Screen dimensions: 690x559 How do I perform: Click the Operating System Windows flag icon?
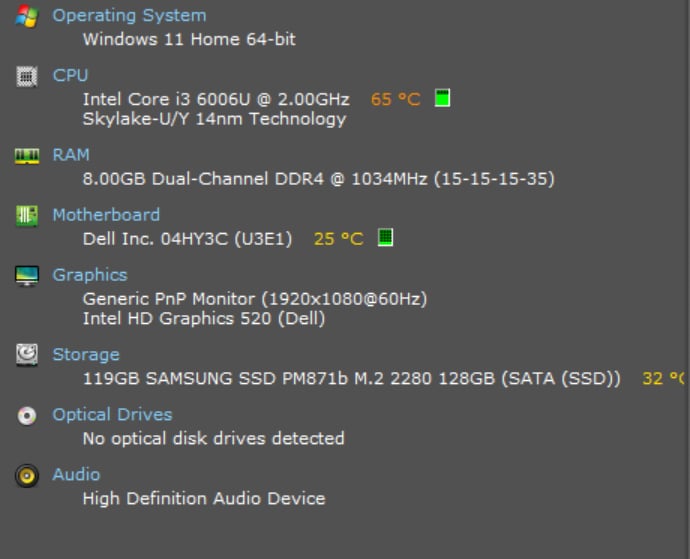pos(27,16)
